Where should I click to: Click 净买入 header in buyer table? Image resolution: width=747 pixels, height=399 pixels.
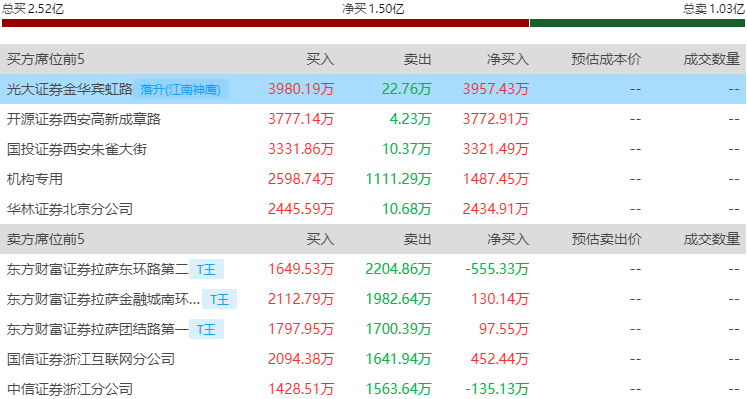pyautogui.click(x=508, y=59)
